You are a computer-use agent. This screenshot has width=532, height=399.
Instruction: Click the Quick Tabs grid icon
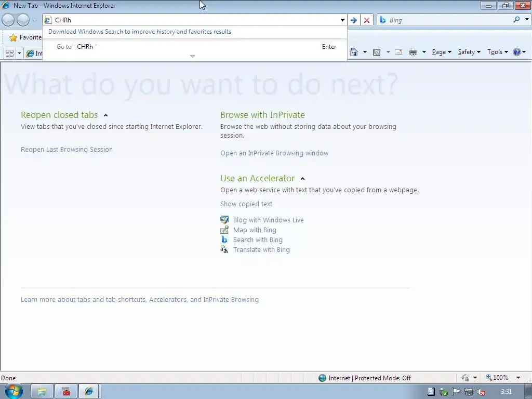click(9, 54)
